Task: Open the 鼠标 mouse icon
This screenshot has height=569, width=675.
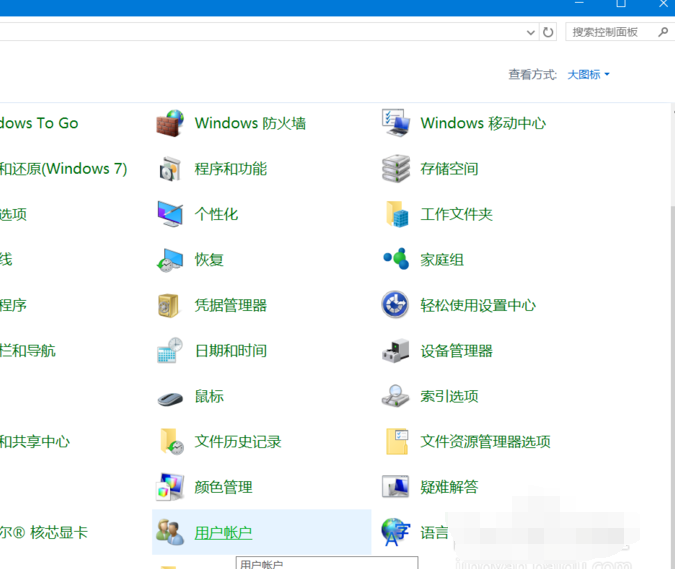Action: pos(170,399)
